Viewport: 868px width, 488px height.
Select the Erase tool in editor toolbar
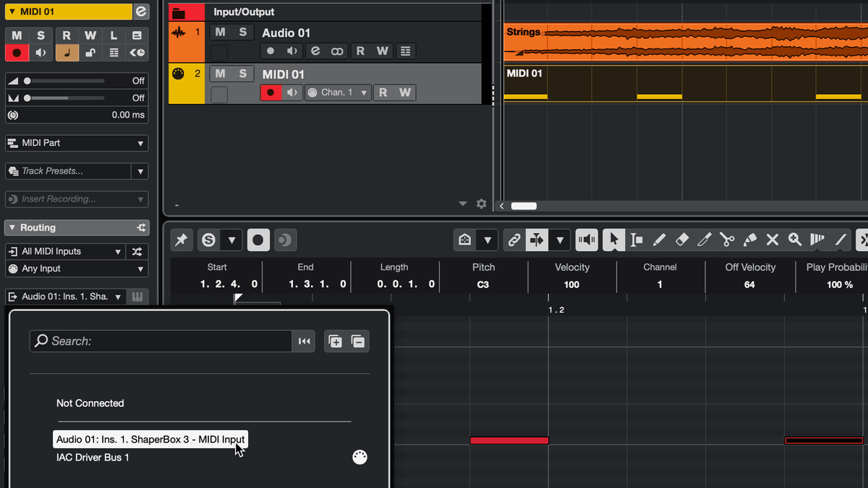(681, 240)
